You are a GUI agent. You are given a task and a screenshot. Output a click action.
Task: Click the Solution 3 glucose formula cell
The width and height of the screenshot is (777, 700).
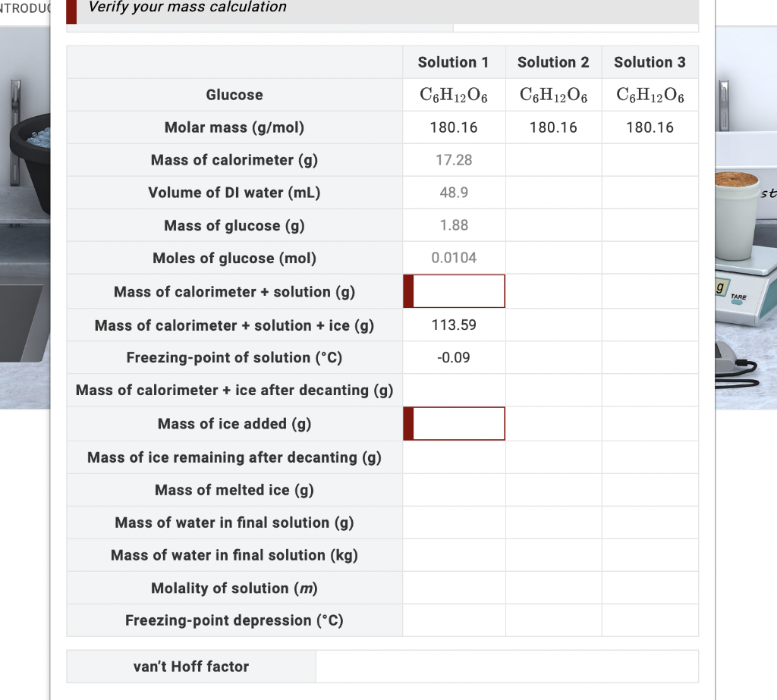click(650, 95)
